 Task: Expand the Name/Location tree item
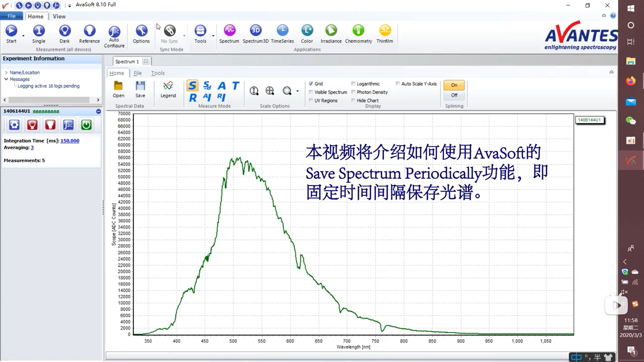tap(6, 72)
